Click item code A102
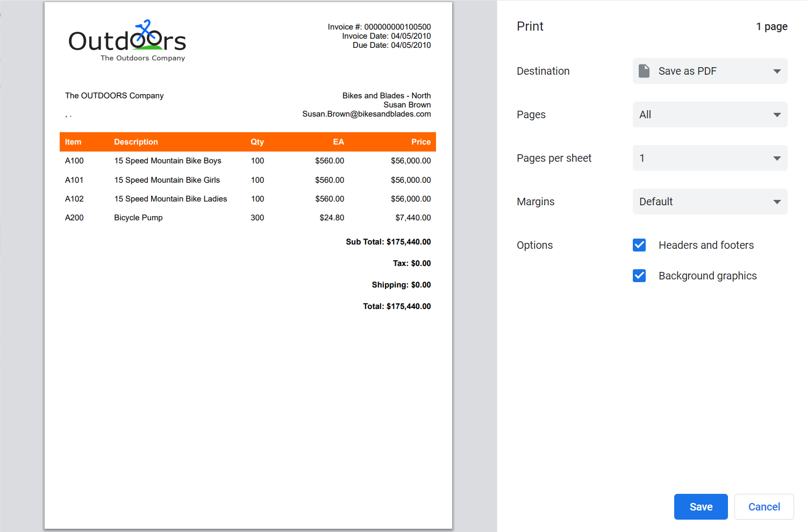The height and width of the screenshot is (532, 807). point(74,199)
